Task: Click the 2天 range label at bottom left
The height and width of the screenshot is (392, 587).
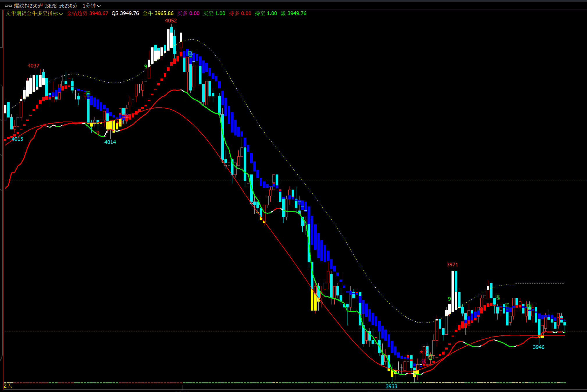Action: click(8, 386)
